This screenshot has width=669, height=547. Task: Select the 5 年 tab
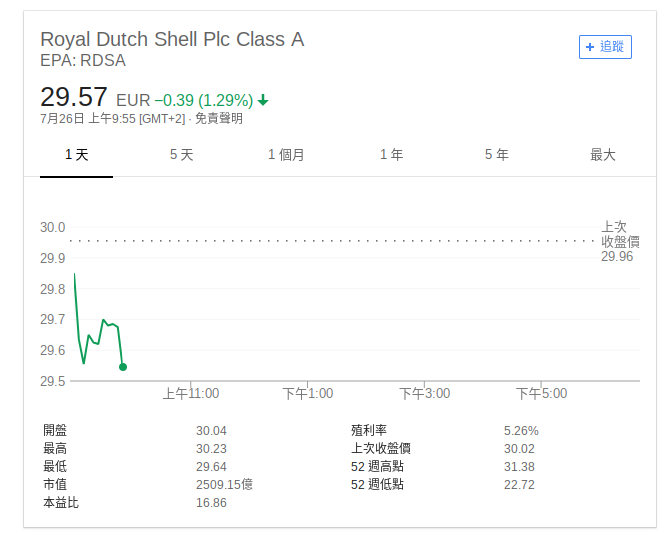(497, 155)
